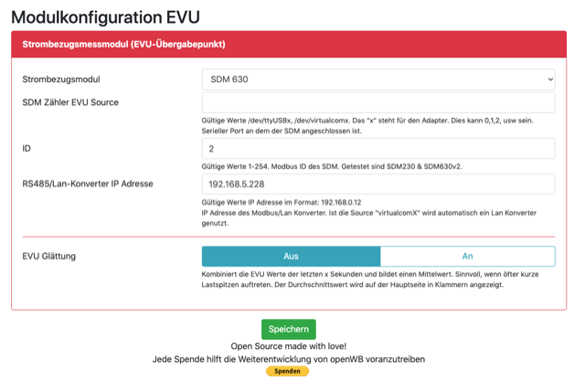This screenshot has height=392, width=585.
Task: Click the Open Source made with love text
Action: point(288,346)
